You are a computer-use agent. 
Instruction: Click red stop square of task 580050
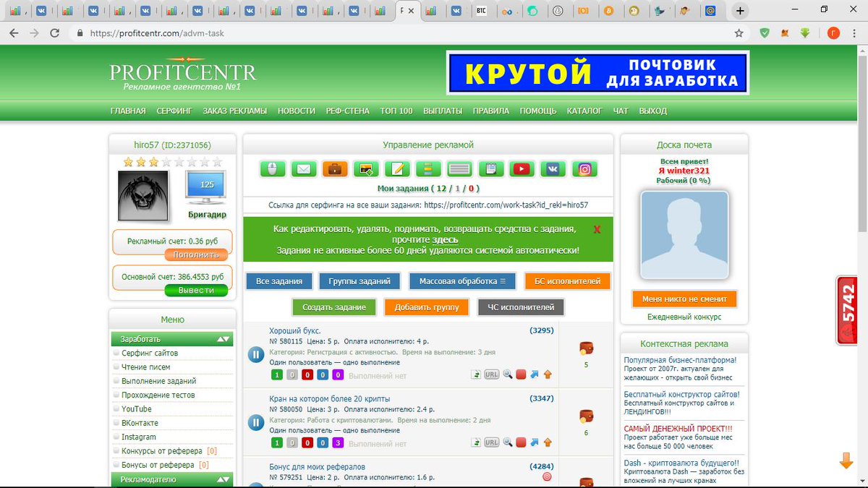pyautogui.click(x=521, y=442)
